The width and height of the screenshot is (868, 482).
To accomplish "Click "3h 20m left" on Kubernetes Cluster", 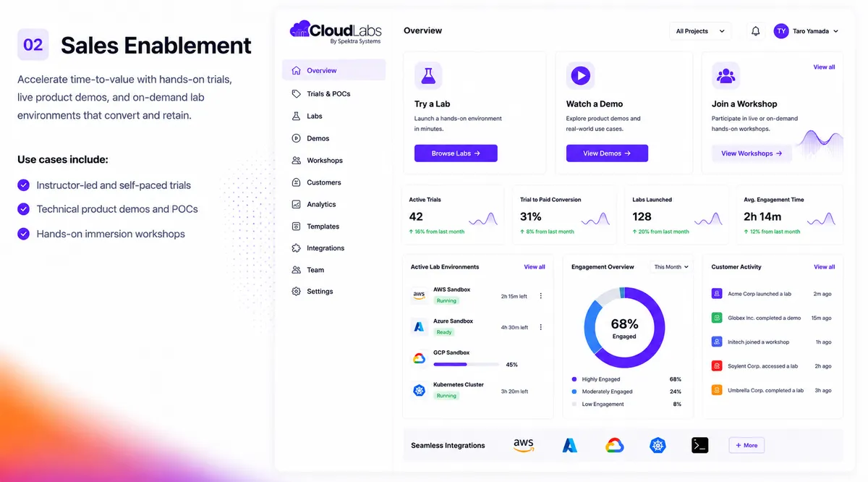I will (514, 392).
